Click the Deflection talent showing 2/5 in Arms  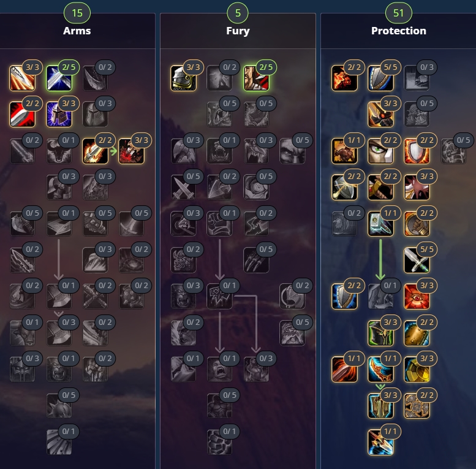[x=59, y=78]
